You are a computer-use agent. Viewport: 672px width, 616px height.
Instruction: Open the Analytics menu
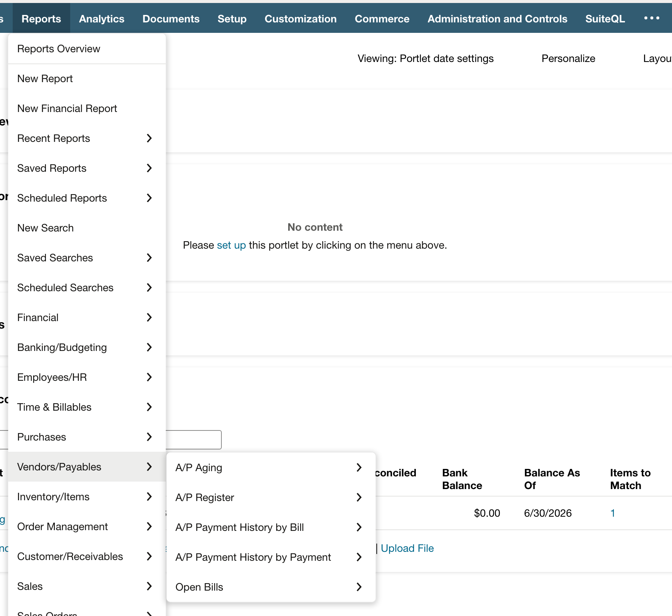pos(102,19)
